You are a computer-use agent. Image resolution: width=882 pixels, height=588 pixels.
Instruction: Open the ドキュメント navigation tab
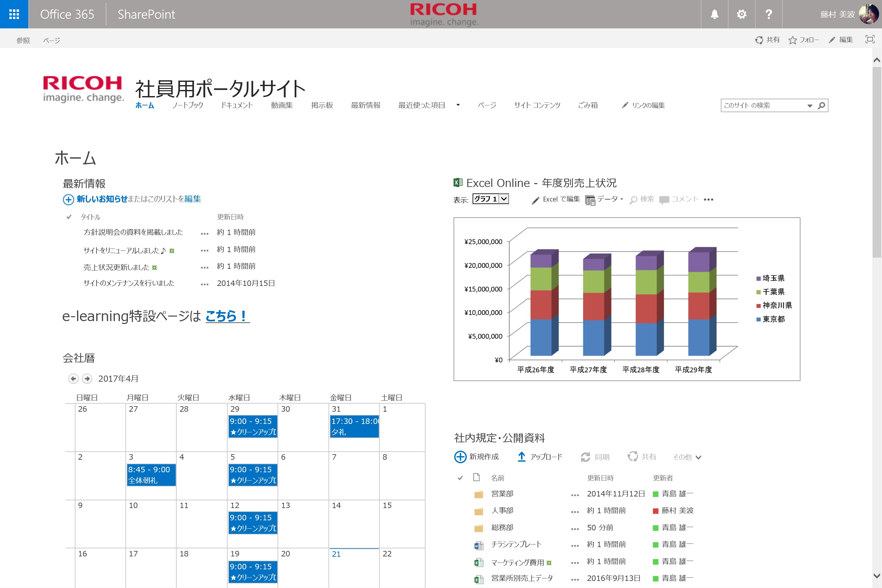[x=237, y=105]
